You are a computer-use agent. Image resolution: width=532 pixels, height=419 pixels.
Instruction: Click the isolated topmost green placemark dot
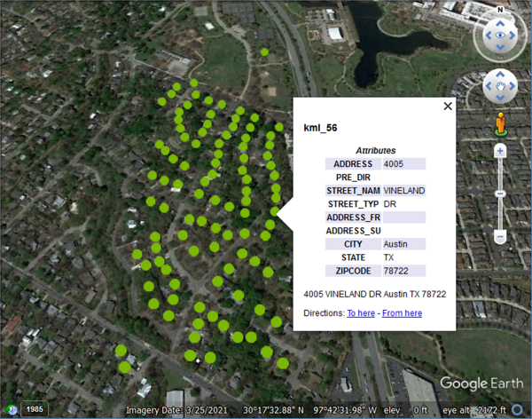(x=264, y=52)
